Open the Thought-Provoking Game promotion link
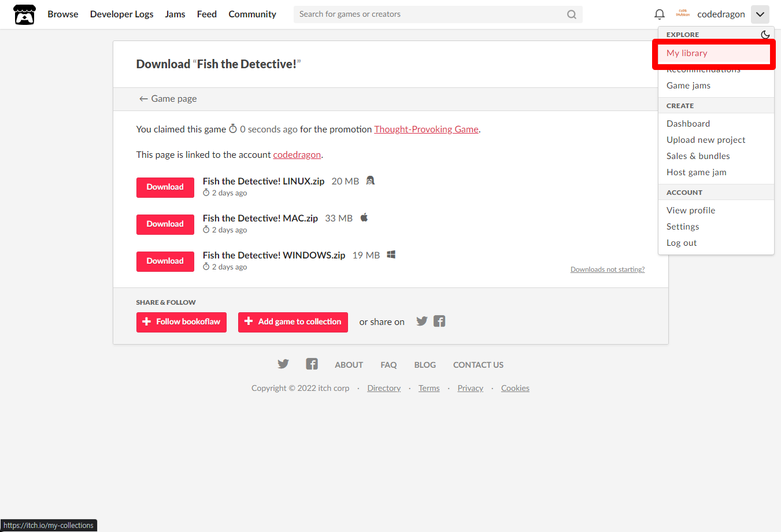Image resolution: width=781 pixels, height=532 pixels. 426,130
